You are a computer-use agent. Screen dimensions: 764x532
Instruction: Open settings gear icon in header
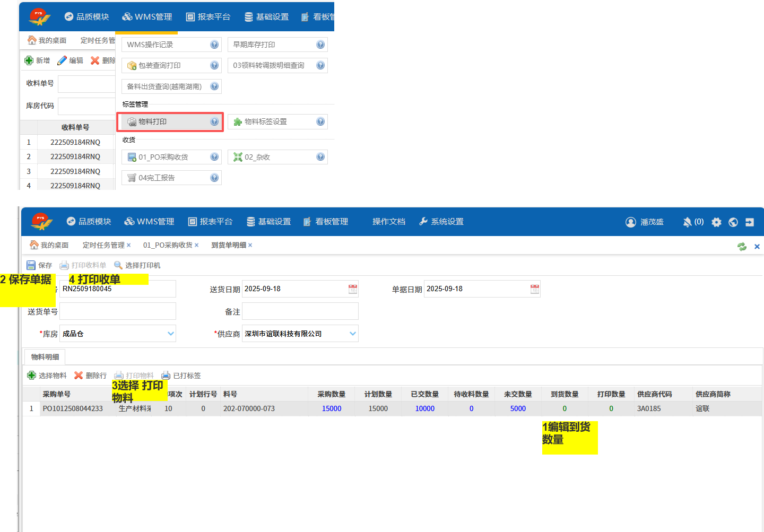pyautogui.click(x=716, y=222)
